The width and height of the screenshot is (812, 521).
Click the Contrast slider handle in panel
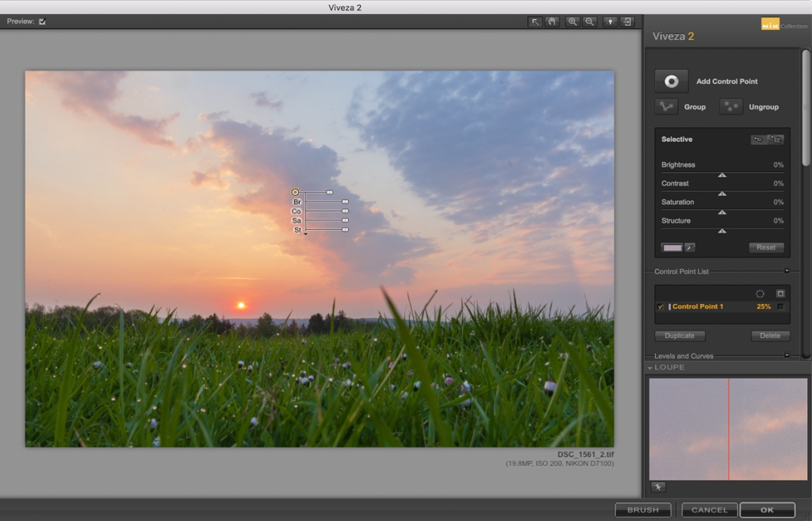pos(722,193)
